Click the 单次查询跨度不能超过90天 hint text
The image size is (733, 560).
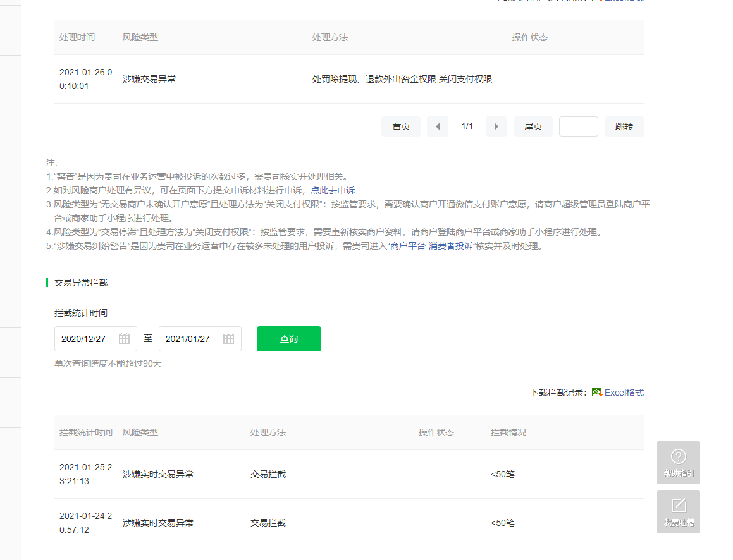[108, 363]
